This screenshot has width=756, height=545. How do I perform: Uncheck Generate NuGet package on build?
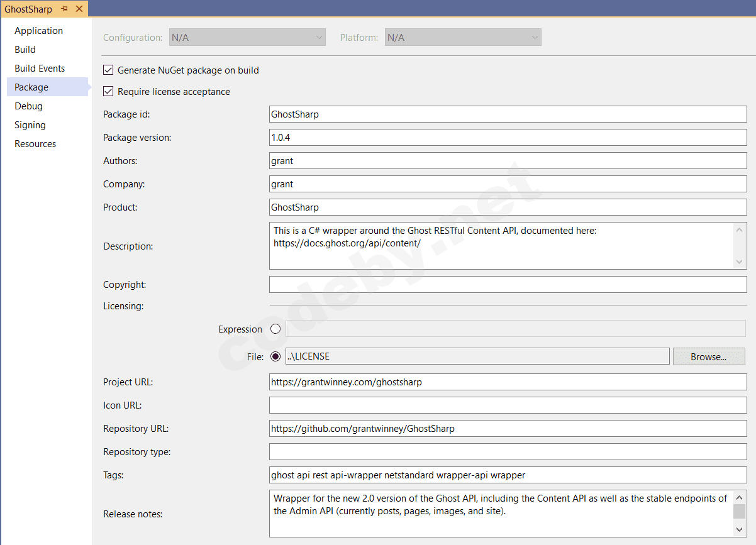point(108,70)
